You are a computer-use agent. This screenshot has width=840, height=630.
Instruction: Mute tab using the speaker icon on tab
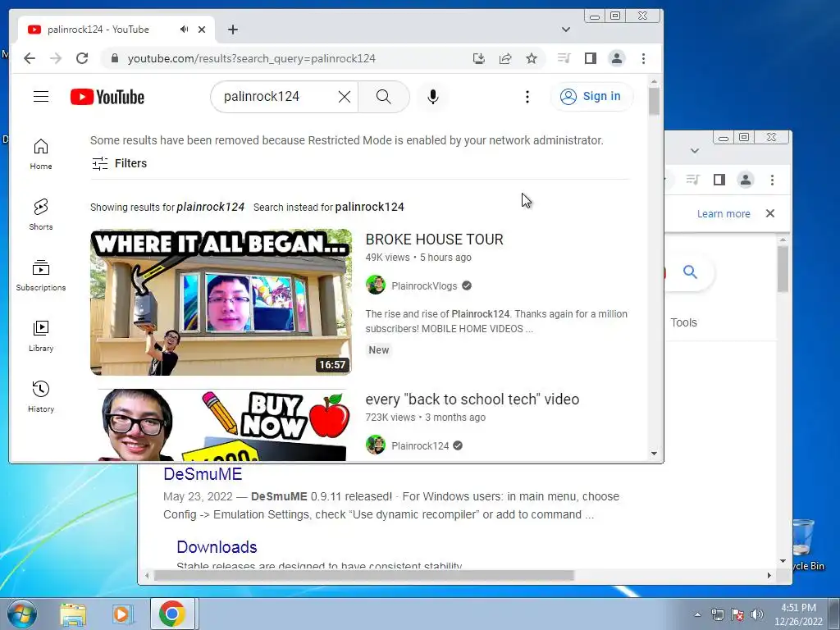pyautogui.click(x=185, y=30)
